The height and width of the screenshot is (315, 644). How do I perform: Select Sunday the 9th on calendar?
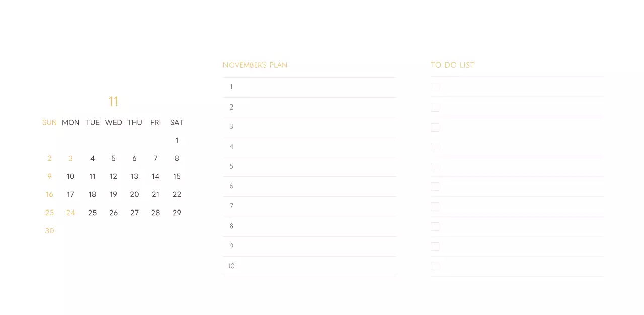[x=49, y=176]
